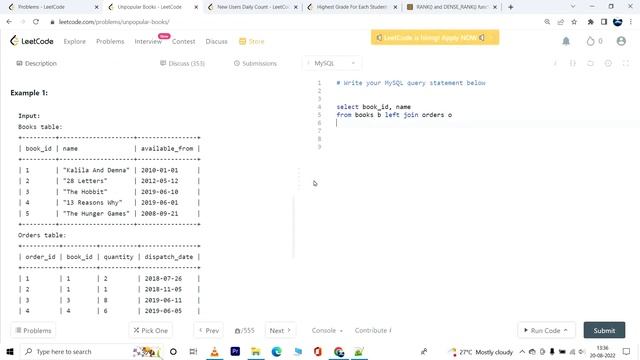This screenshot has width=640, height=360.
Task: Open weather widget 27°C Mostly cloudy
Action: click(x=481, y=351)
